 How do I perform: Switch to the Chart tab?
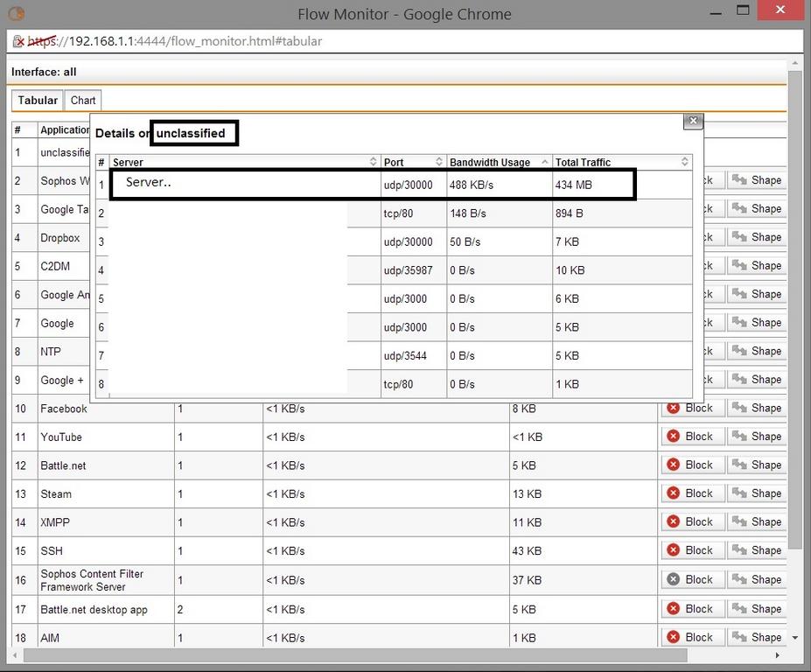(x=83, y=101)
